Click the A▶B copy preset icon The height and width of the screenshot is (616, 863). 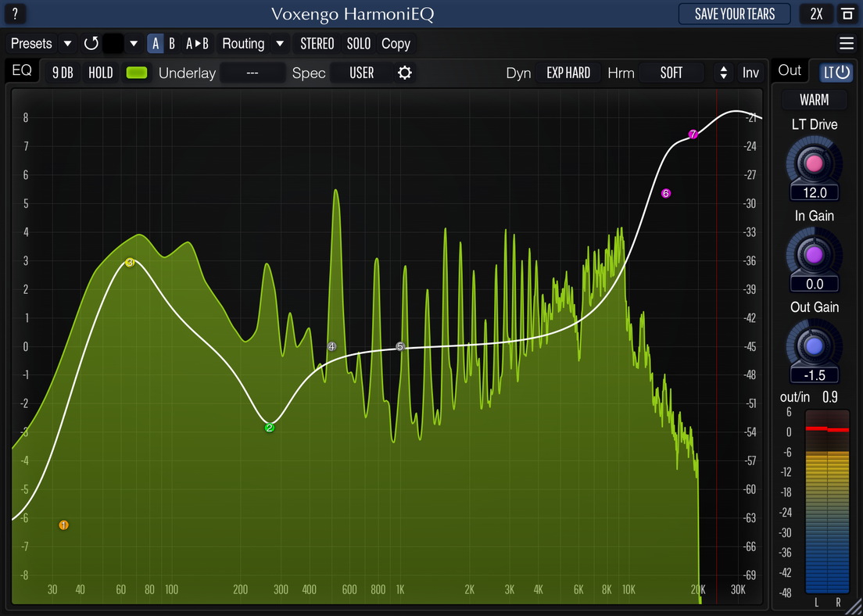[x=197, y=43]
